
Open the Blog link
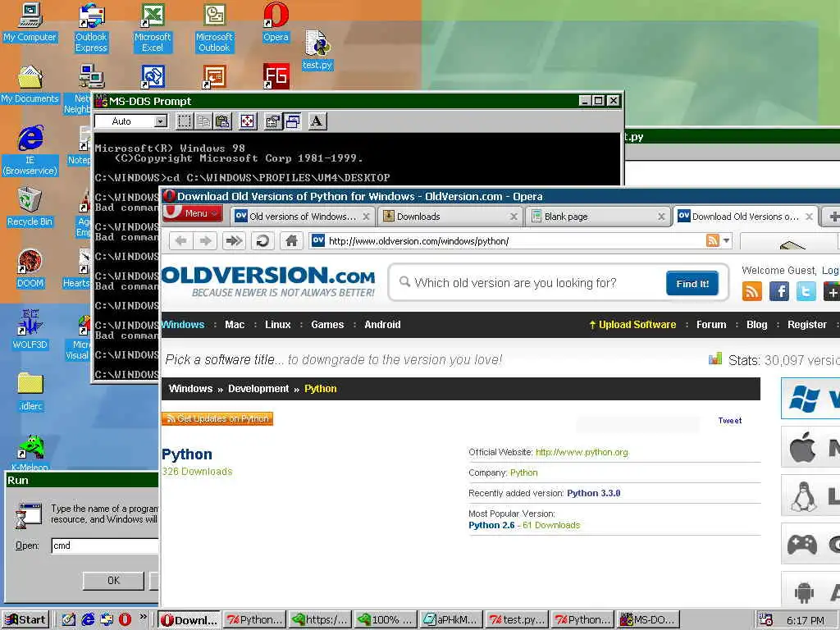click(757, 325)
